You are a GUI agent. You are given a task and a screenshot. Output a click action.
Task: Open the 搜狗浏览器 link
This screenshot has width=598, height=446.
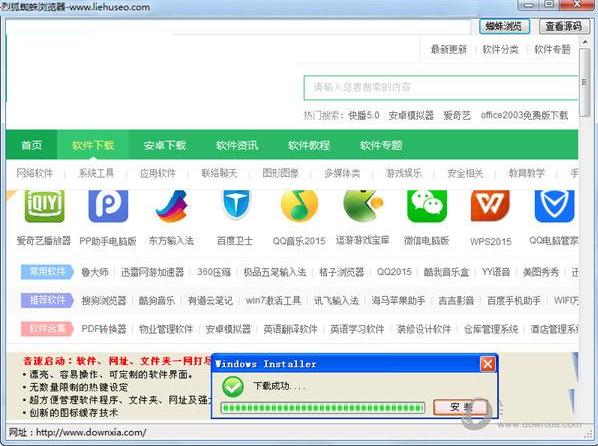pyautogui.click(x=104, y=300)
